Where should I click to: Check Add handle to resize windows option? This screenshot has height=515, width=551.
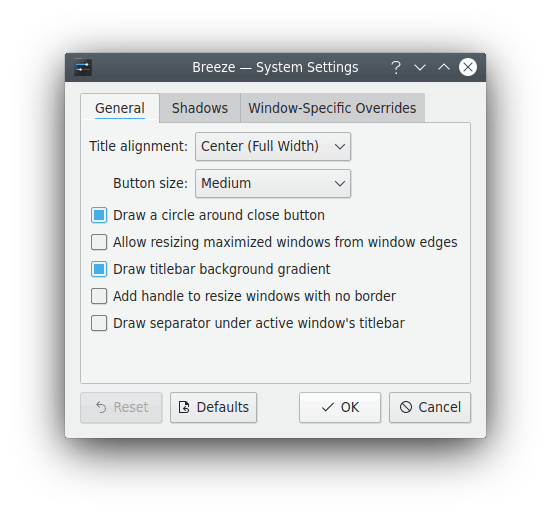[x=99, y=296]
